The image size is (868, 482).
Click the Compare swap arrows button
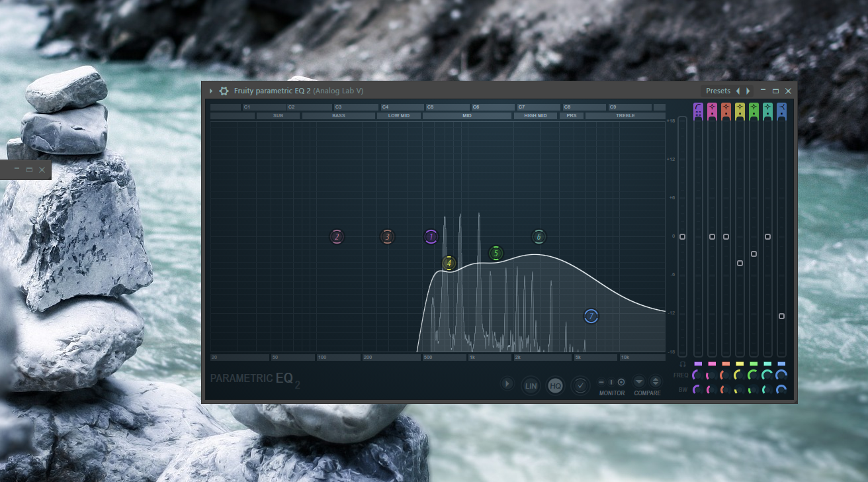tap(656, 381)
